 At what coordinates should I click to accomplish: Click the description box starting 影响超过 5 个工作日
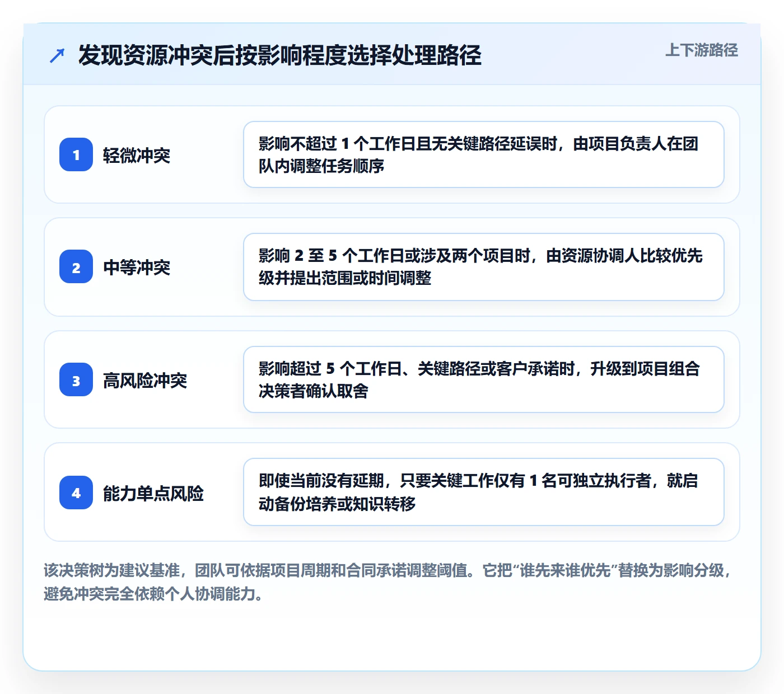(x=484, y=379)
